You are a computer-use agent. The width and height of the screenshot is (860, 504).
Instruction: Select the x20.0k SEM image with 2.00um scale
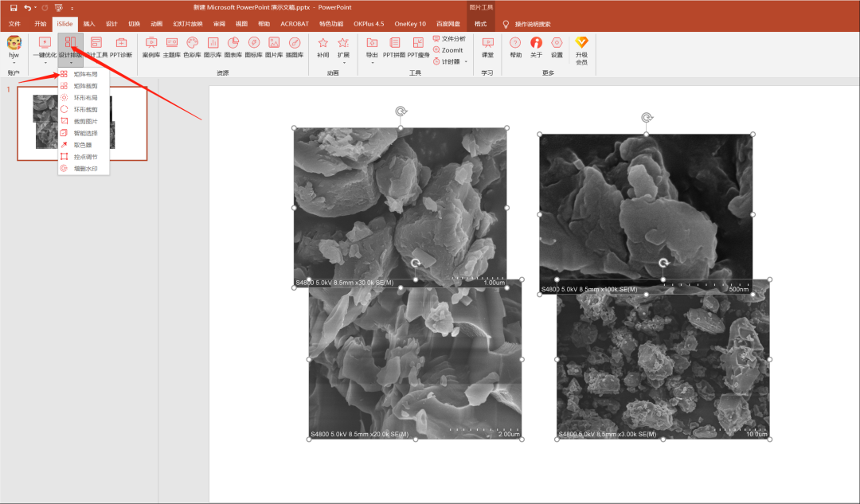tap(415, 360)
